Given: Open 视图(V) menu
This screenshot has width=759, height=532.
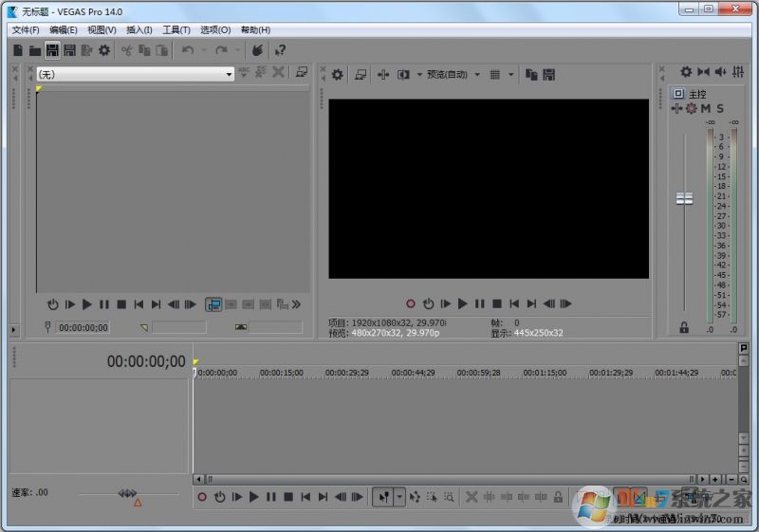Looking at the screenshot, I should click(102, 30).
